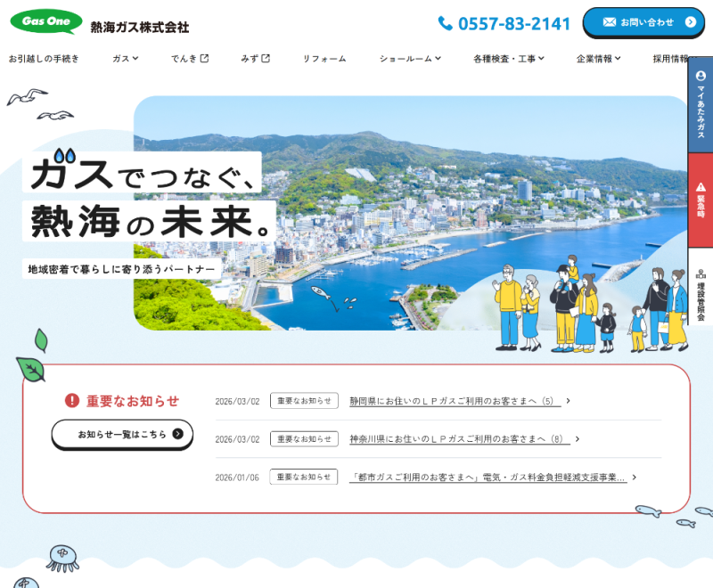Expand the ショールーム dropdown menu
Screen dimensions: 713x588
click(410, 59)
